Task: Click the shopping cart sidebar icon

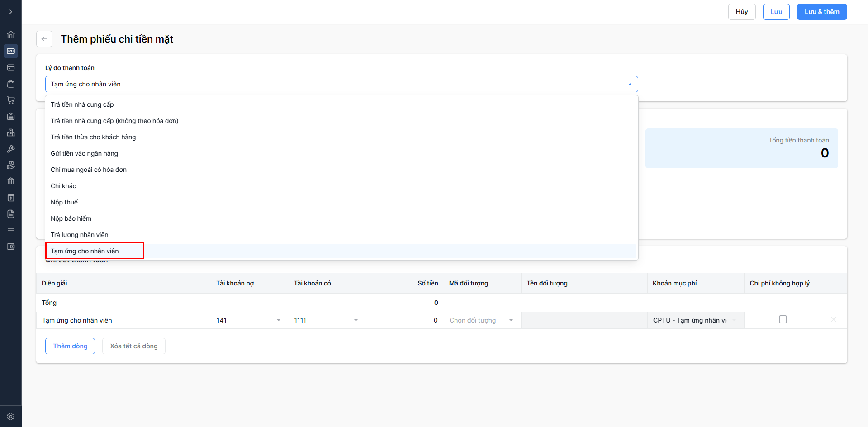Action: pyautogui.click(x=11, y=100)
